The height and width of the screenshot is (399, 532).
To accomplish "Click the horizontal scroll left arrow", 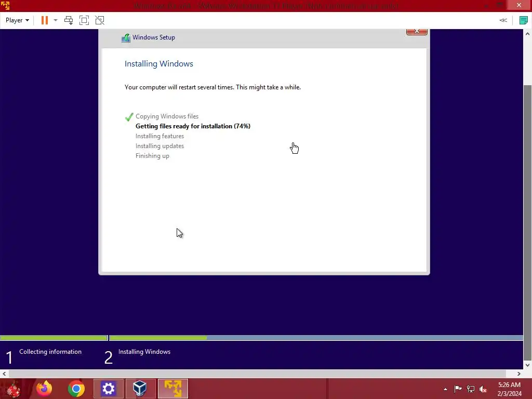I will click(4, 374).
